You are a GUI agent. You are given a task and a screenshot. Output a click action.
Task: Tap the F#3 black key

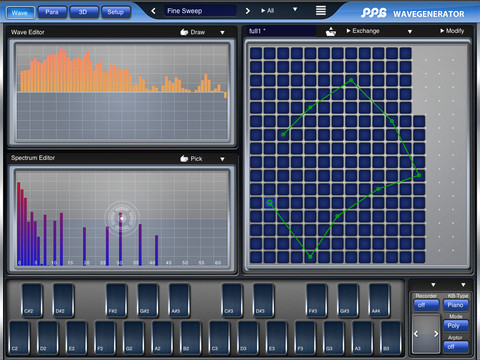317,300
